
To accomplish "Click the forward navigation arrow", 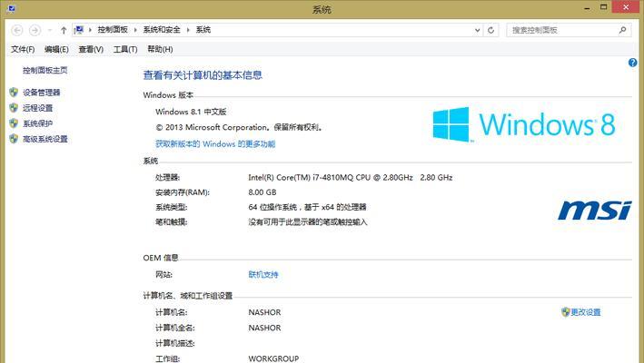I will pos(35,30).
